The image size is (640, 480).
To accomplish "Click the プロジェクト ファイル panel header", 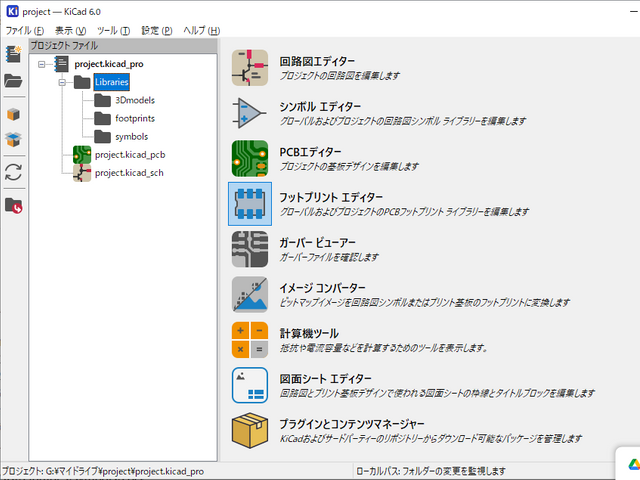I will point(123,46).
